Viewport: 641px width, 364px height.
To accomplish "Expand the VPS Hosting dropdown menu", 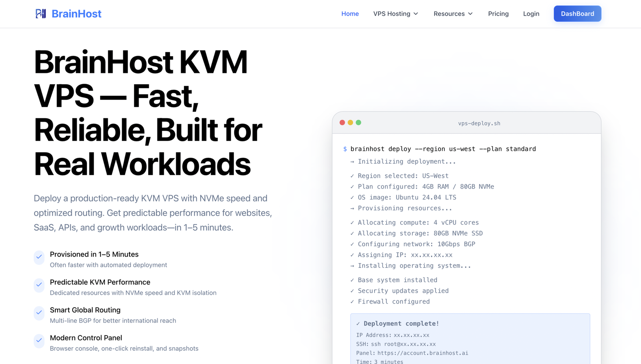I will click(396, 14).
